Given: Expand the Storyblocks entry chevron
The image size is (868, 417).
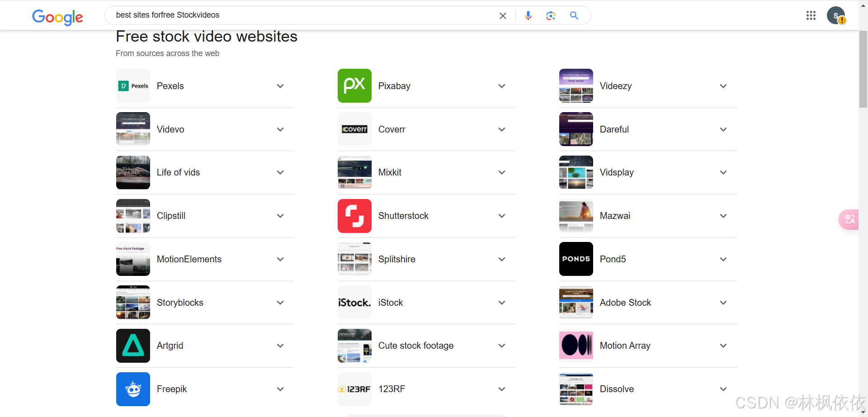Looking at the screenshot, I should point(280,303).
